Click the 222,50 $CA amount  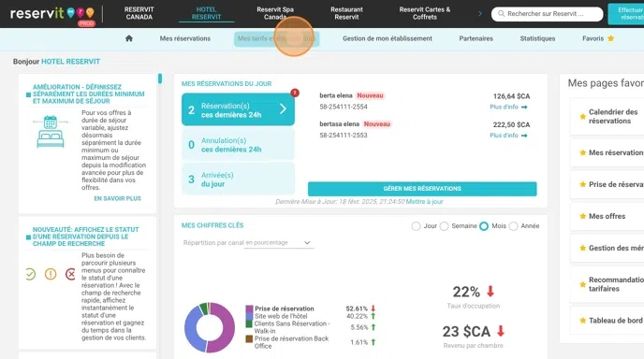pos(511,124)
